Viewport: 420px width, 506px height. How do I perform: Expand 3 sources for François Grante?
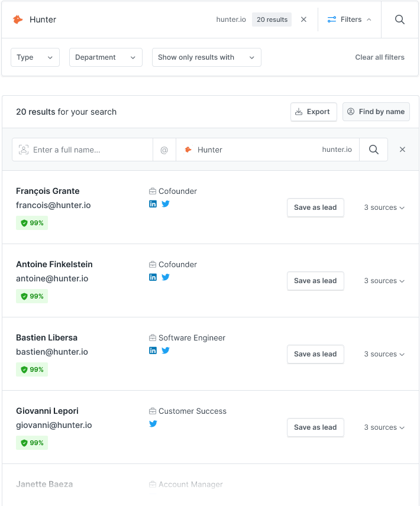pyautogui.click(x=384, y=207)
